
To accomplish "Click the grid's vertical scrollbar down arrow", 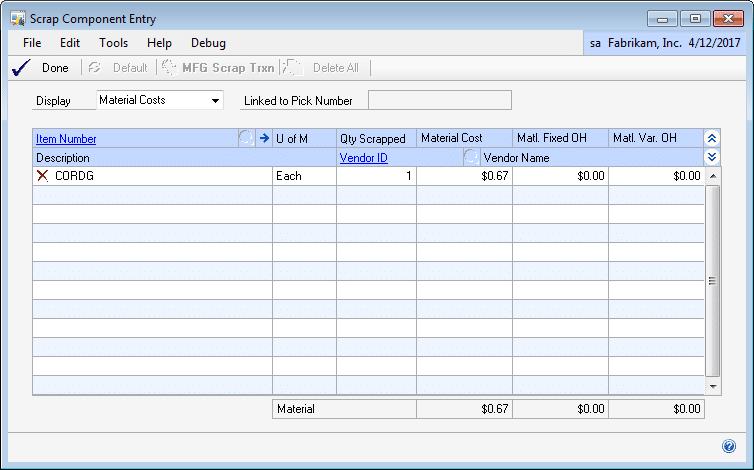I will pyautogui.click(x=713, y=386).
